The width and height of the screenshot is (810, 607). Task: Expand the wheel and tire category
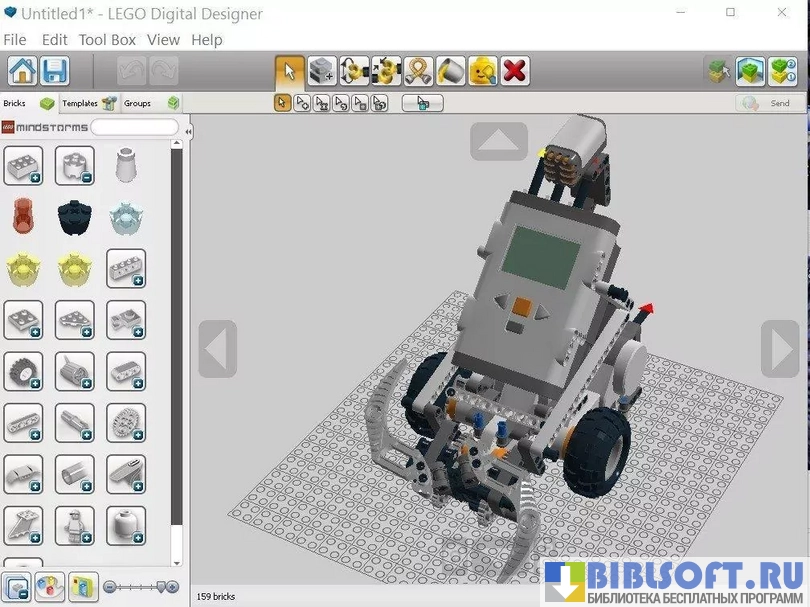coord(23,371)
